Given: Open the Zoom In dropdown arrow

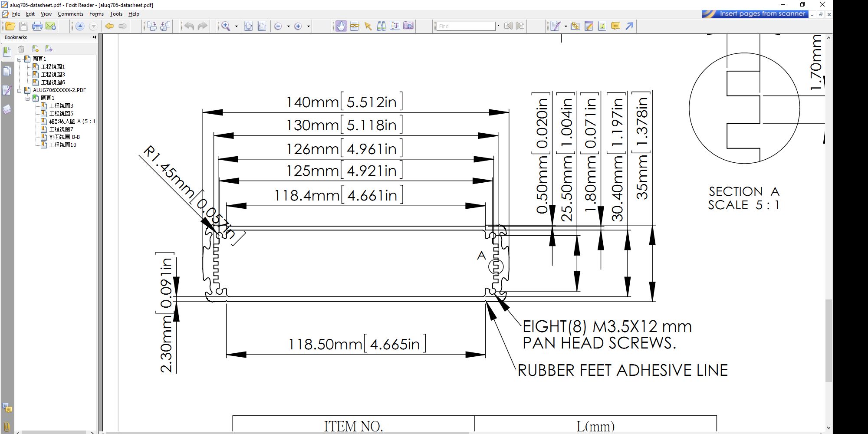Looking at the screenshot, I should click(x=309, y=26).
